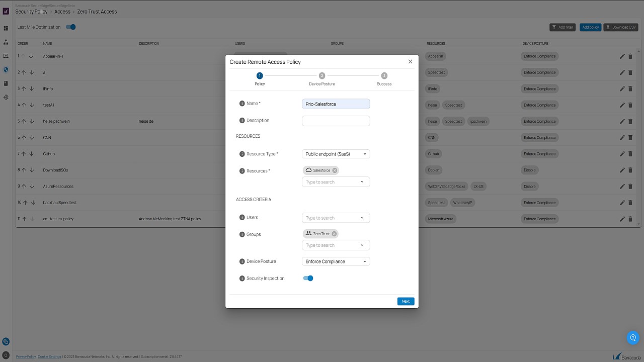Click info icon next to Security Inspection
Viewport: 644px width, 362px height.
[x=242, y=279]
